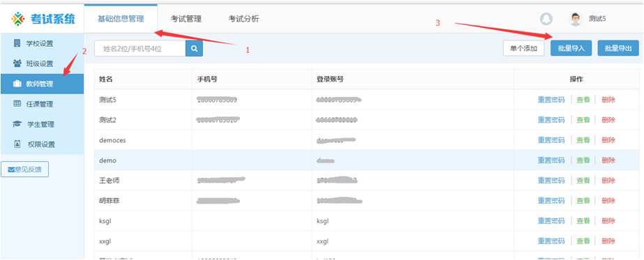Open the 基础信息管理 tab
Viewport: 644px width, 260px height.
[x=121, y=19]
